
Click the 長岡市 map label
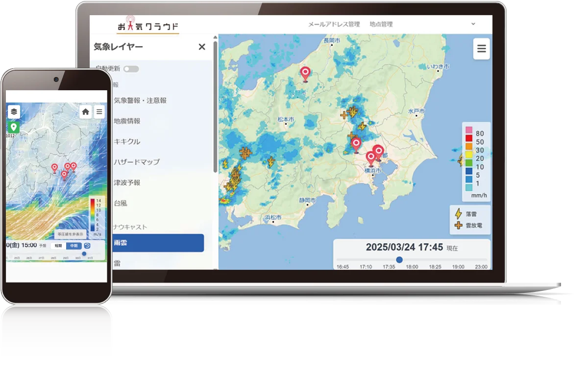click(x=332, y=40)
